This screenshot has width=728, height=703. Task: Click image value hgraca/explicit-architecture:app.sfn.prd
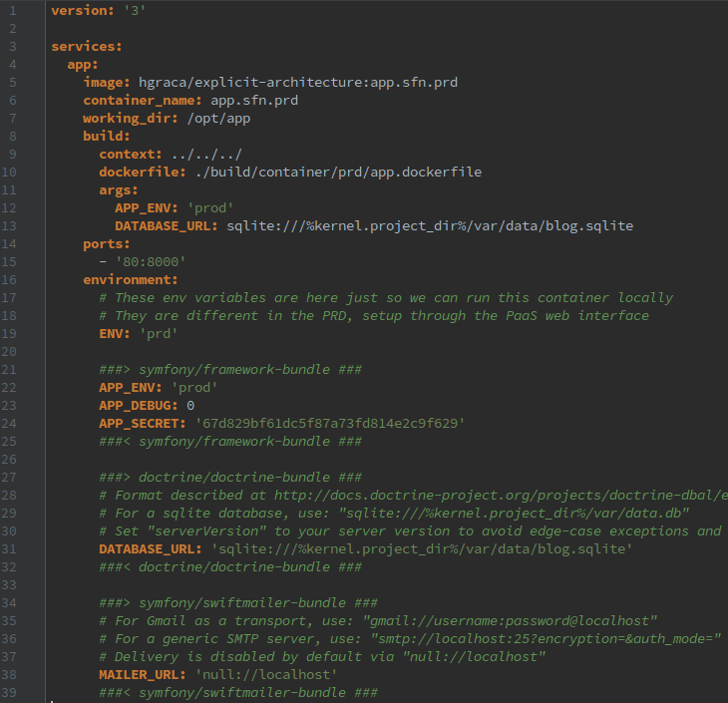[x=298, y=82]
